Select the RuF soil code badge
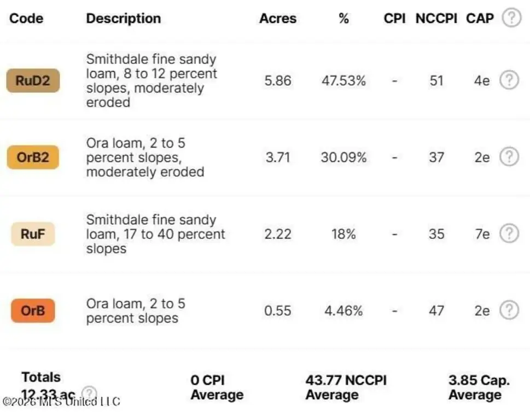The width and height of the screenshot is (530, 420). pos(33,234)
